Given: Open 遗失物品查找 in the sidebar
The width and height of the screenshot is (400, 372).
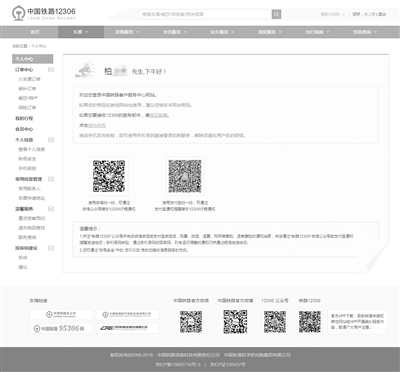Looking at the screenshot, I should [31, 228].
